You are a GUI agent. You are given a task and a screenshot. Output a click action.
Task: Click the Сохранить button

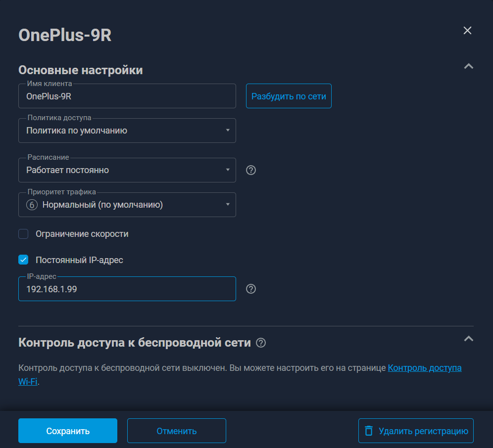[x=68, y=431]
